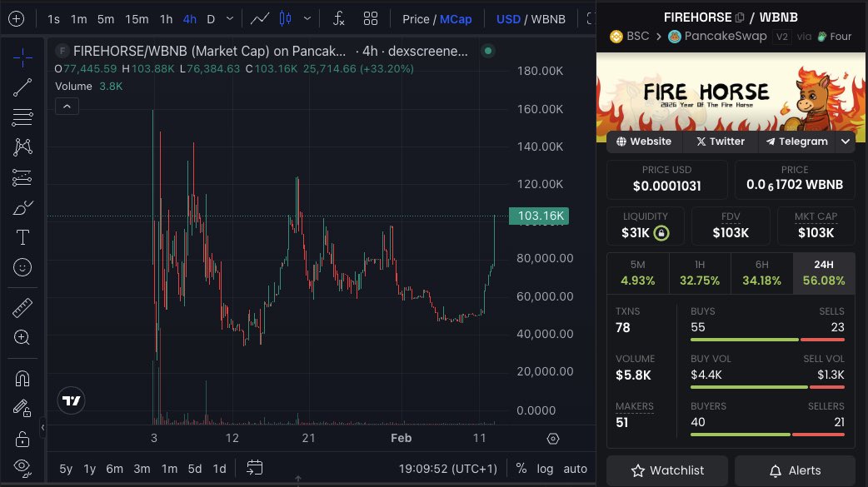Choose the candlestick chart style
The width and height of the screenshot is (868, 487).
coord(286,19)
